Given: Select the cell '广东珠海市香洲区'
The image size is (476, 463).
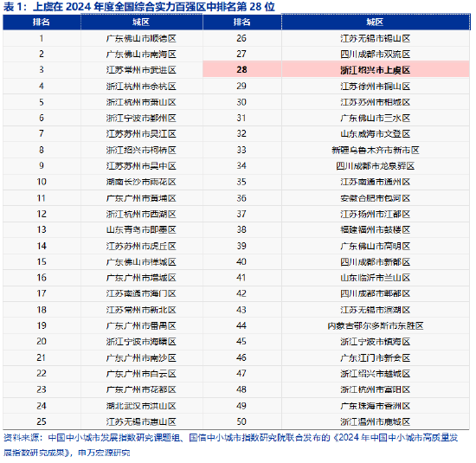Looking at the screenshot, I should [x=376, y=406].
